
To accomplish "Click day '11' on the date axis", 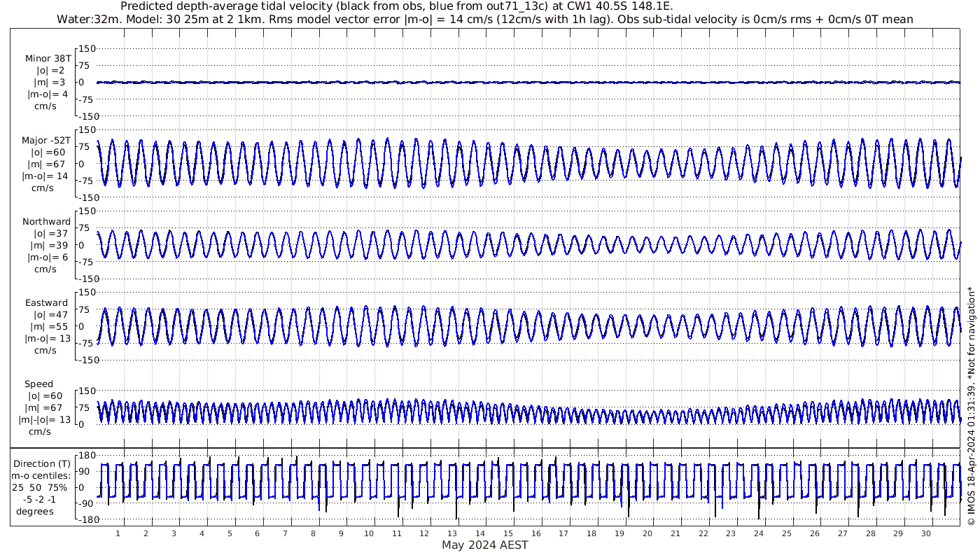I will click(396, 533).
